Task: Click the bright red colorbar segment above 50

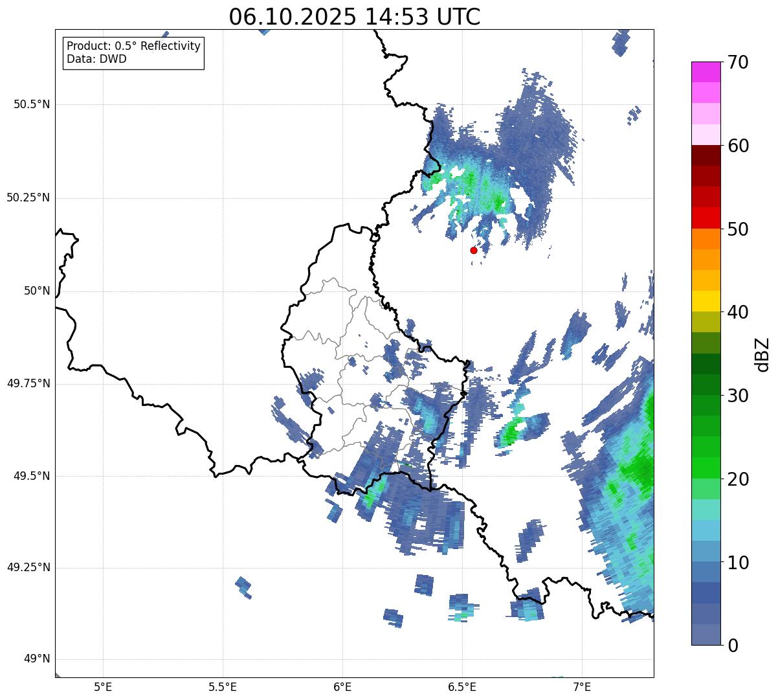Action: click(706, 218)
